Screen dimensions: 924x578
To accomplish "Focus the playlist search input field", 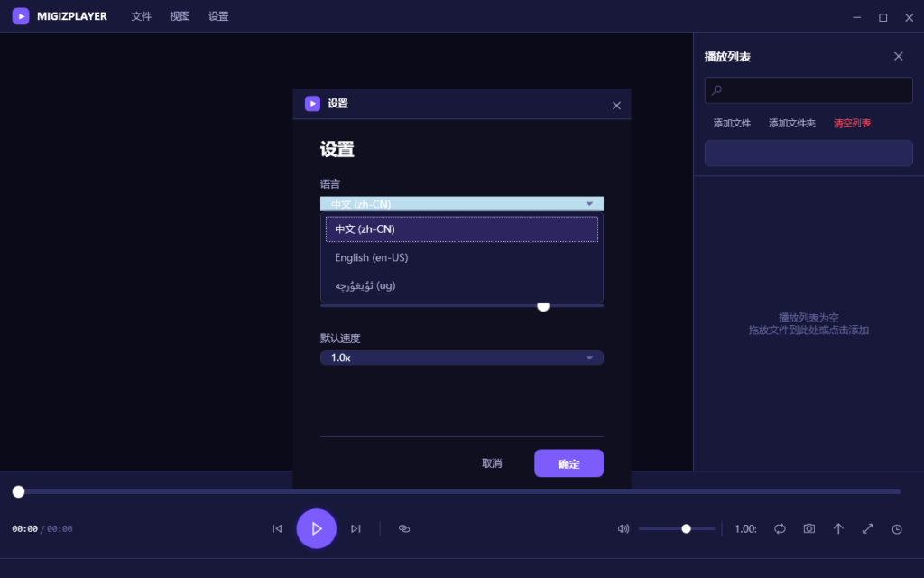I will point(808,90).
